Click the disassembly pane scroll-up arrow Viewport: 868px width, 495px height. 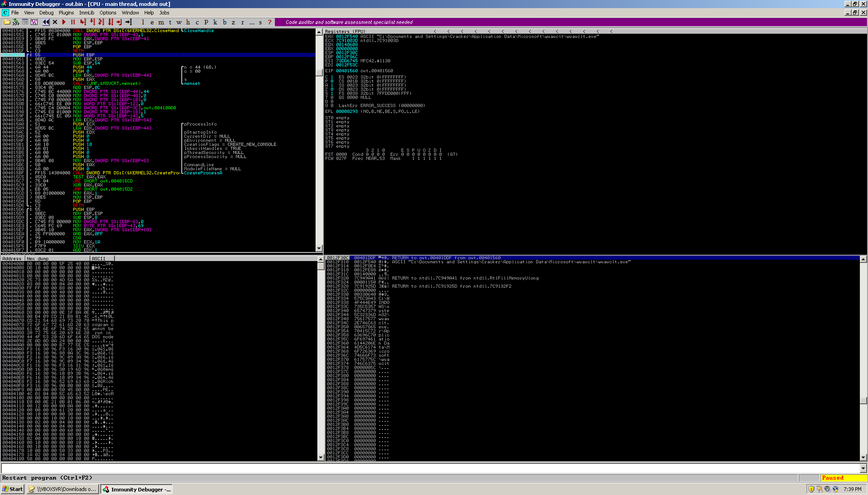click(x=319, y=32)
